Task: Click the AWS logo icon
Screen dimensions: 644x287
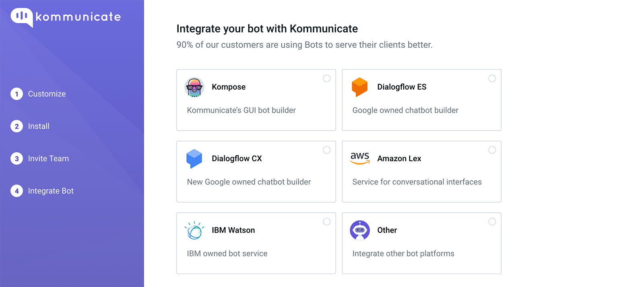Action: (360, 158)
